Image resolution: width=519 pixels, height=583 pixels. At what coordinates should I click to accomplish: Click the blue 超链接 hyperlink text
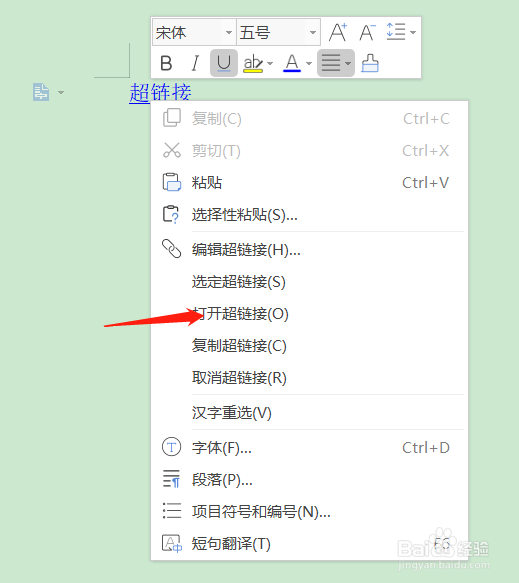coord(160,92)
